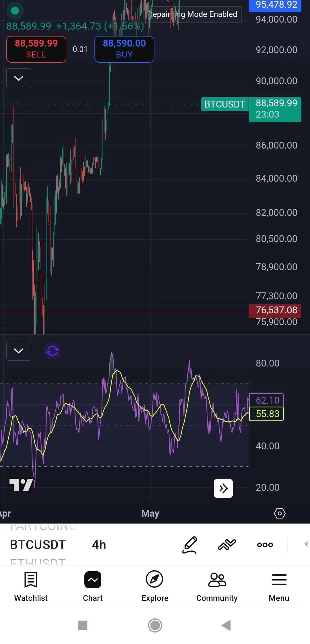Tap the Android recent apps square button
The height and width of the screenshot is (644, 310).
(83, 625)
